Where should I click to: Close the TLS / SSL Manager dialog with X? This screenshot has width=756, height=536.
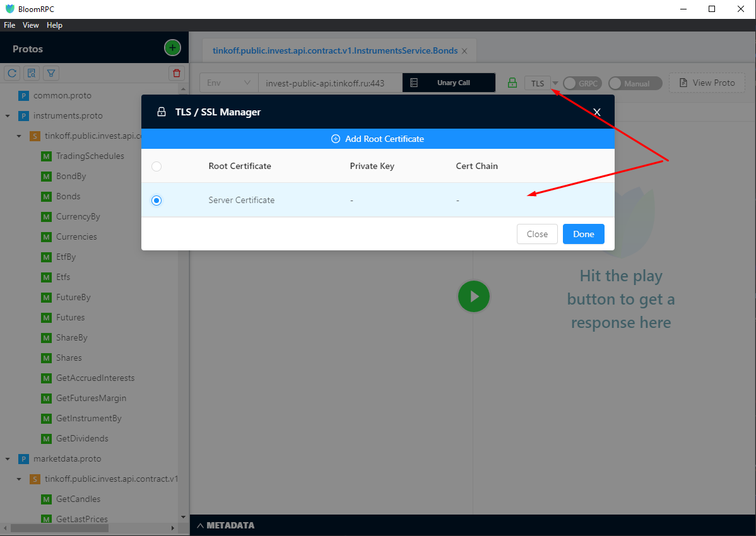(596, 112)
